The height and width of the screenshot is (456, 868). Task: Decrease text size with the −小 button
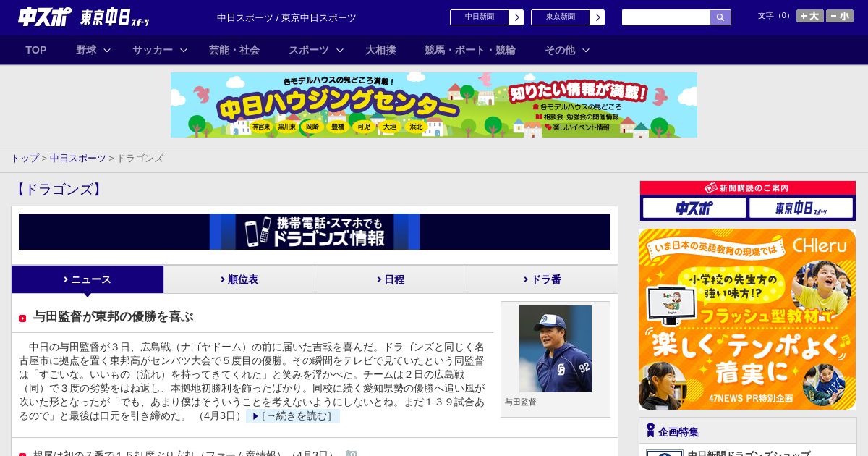[840, 16]
